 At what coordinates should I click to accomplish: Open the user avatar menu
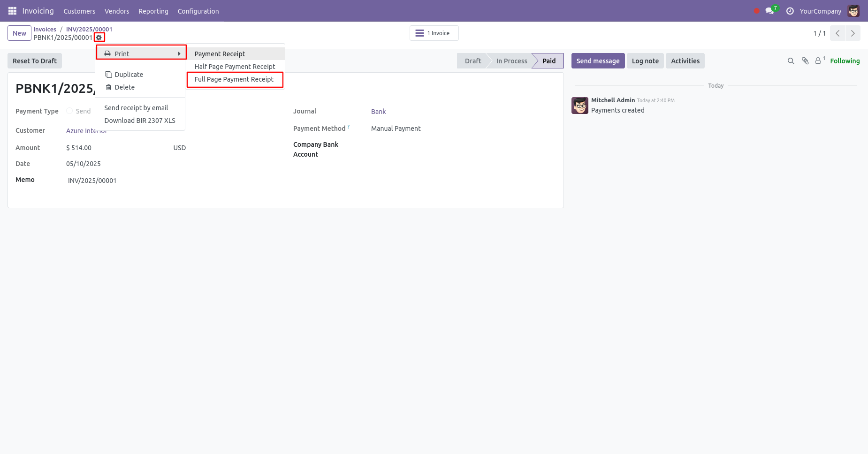[853, 11]
